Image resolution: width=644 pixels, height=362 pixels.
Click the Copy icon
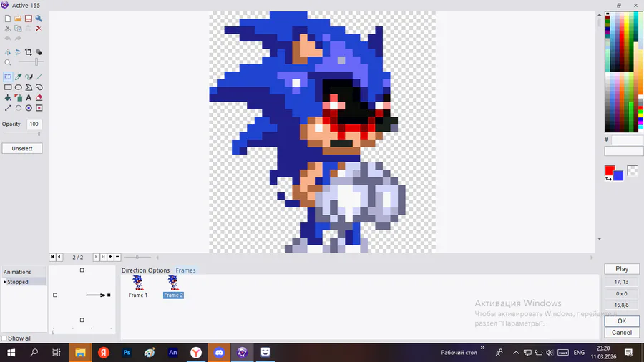point(18,29)
